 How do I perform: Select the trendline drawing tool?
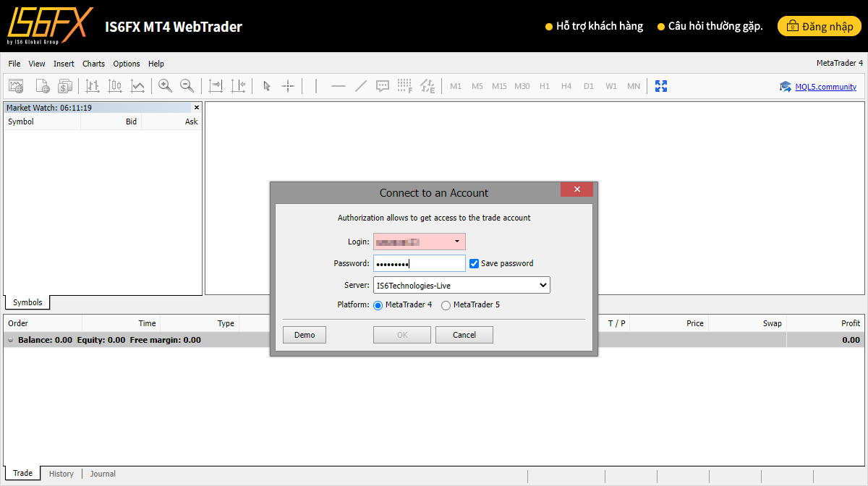click(x=360, y=86)
